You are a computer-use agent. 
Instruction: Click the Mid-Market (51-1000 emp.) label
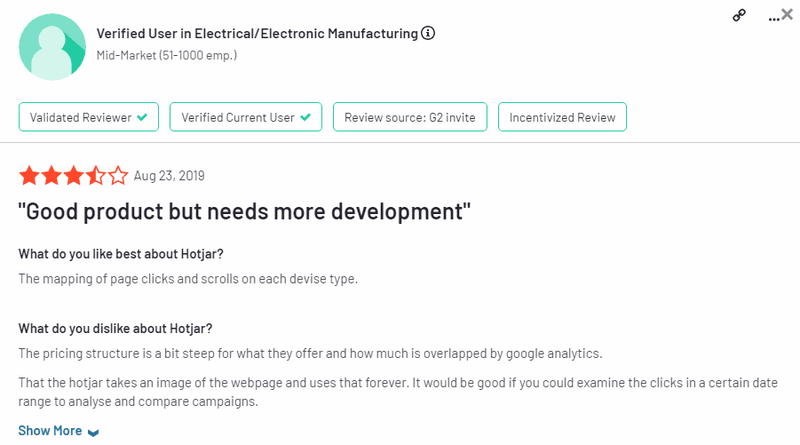click(x=166, y=55)
